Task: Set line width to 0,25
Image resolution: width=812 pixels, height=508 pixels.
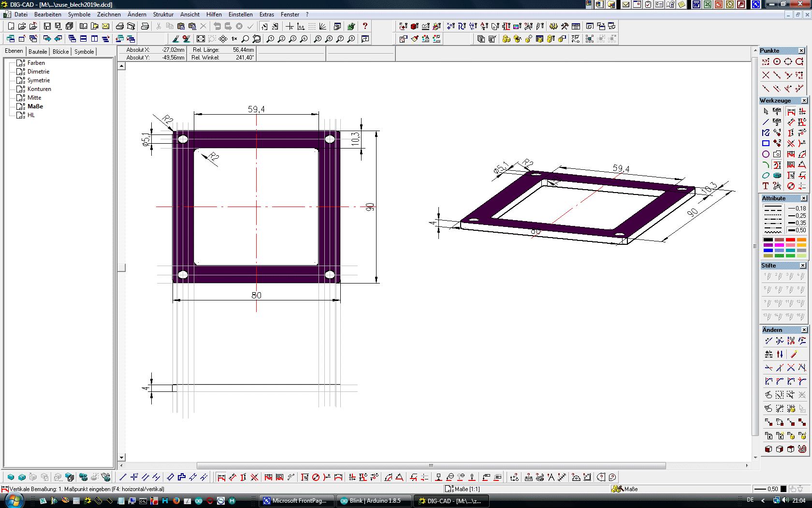Action: tap(797, 216)
